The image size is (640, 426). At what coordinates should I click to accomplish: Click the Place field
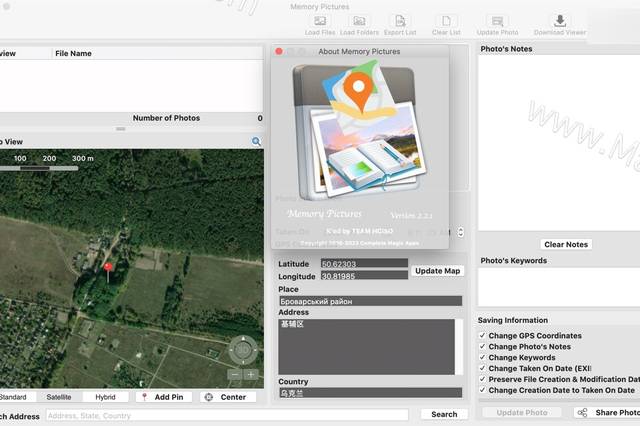(x=371, y=301)
